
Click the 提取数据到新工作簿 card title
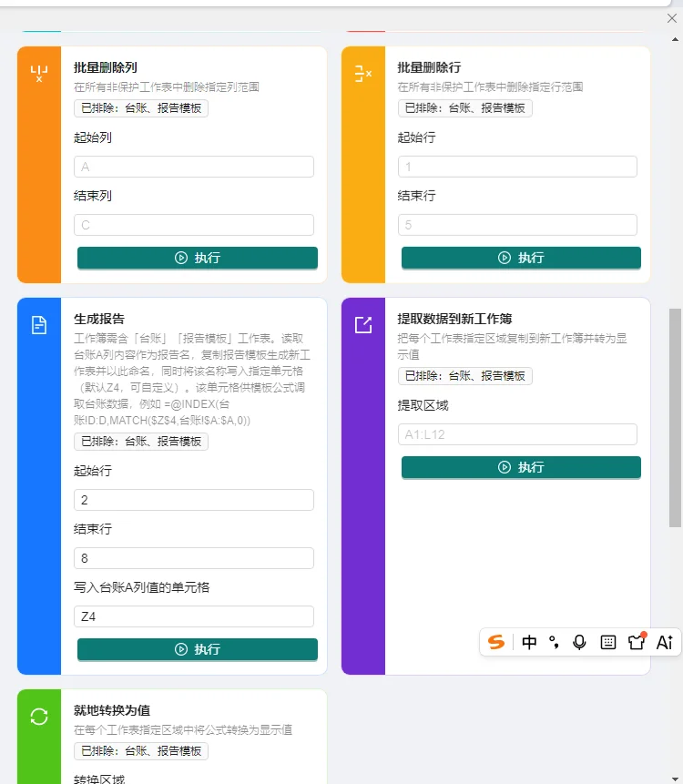click(454, 319)
